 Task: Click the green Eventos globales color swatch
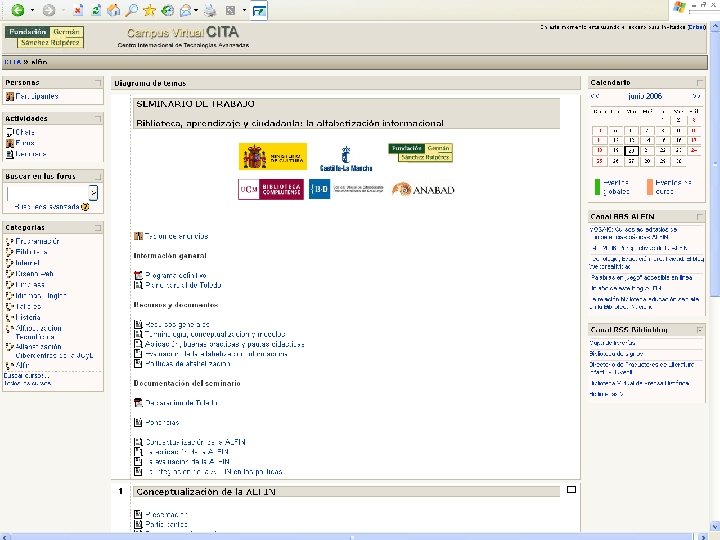(x=597, y=187)
